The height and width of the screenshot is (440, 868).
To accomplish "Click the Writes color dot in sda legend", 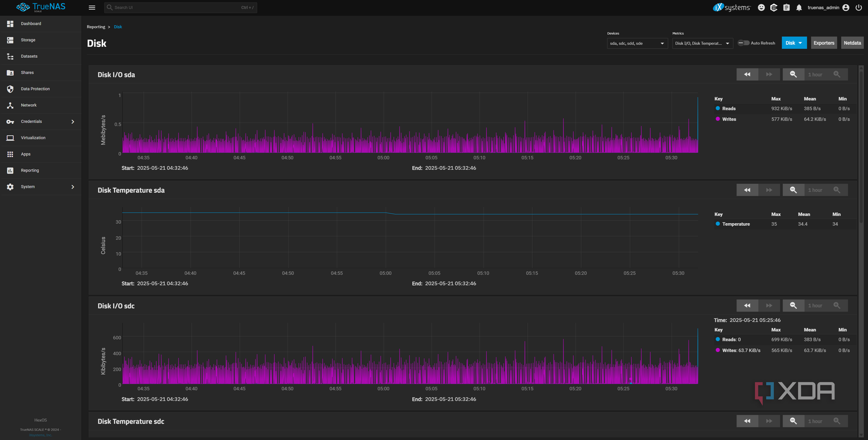I will tap(718, 119).
